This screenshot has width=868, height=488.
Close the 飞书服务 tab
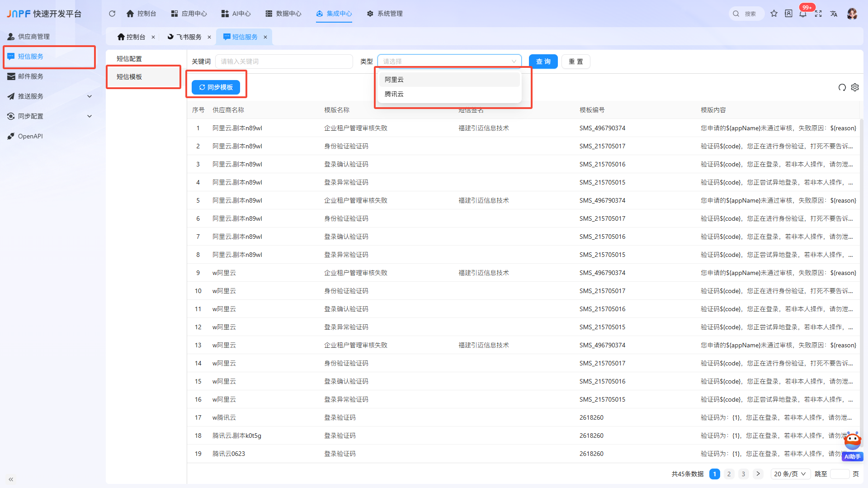[x=209, y=37]
